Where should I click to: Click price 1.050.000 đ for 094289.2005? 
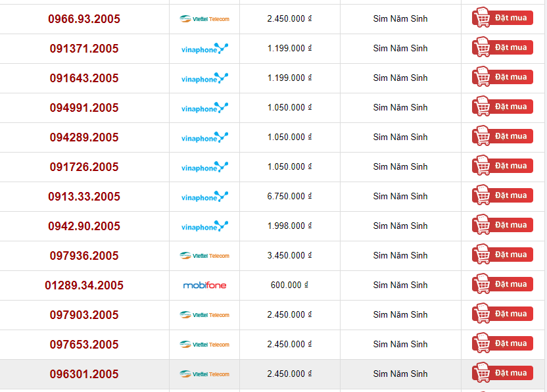[289, 137]
